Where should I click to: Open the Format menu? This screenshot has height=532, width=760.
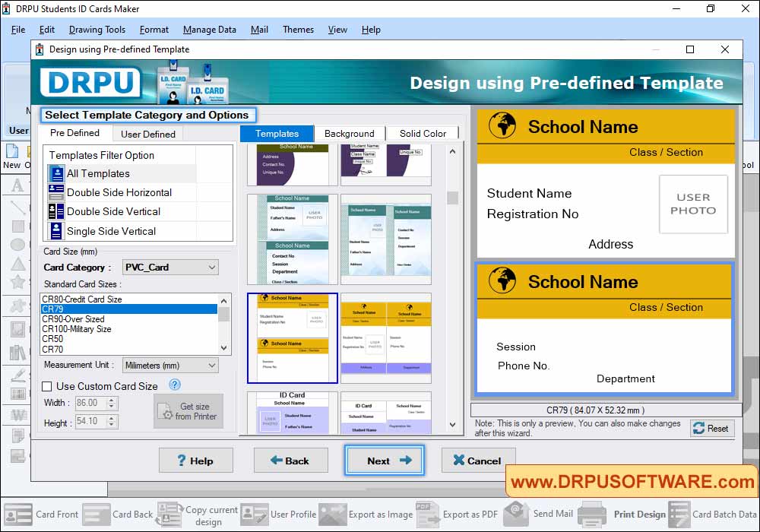click(154, 30)
